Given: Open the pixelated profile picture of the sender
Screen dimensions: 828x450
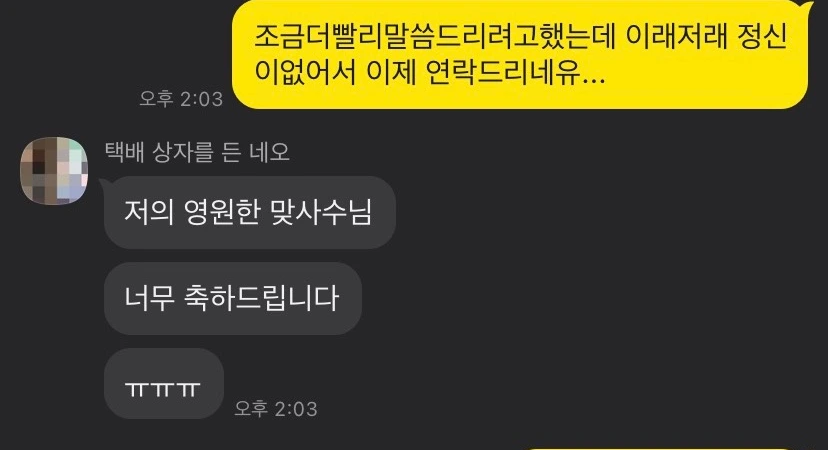Looking at the screenshot, I should (x=54, y=171).
